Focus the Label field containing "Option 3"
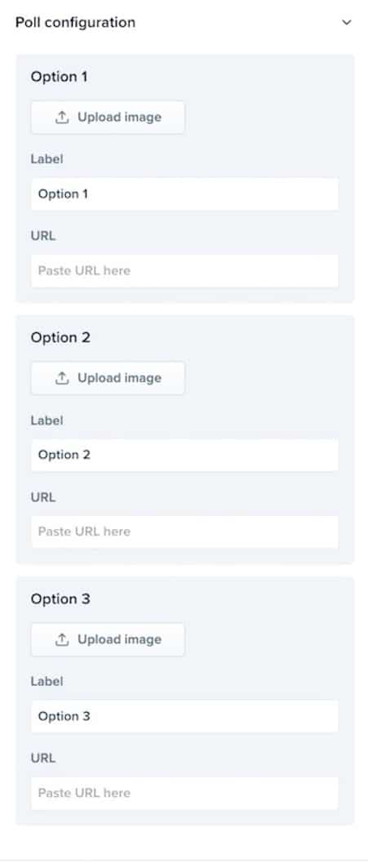Viewport: 368px width, 868px height. click(x=184, y=716)
